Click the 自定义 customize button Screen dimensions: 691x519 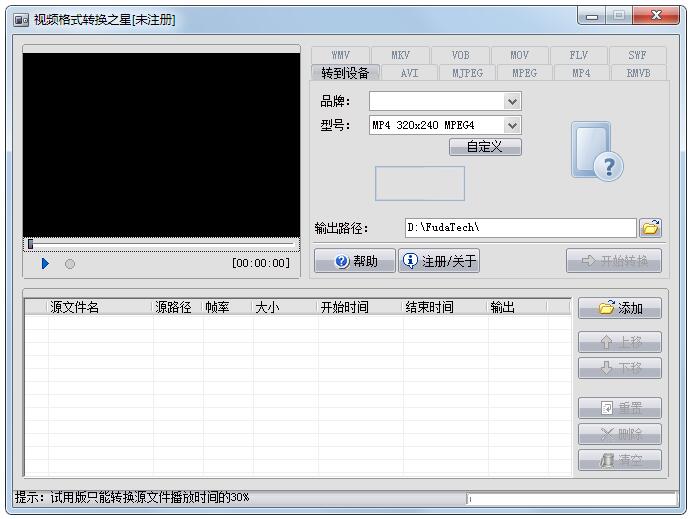[x=485, y=147]
